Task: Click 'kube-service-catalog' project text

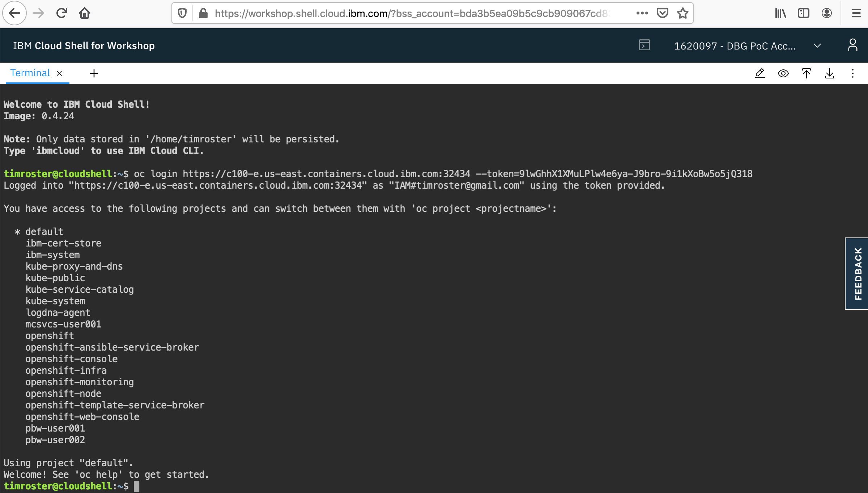Action: click(80, 290)
